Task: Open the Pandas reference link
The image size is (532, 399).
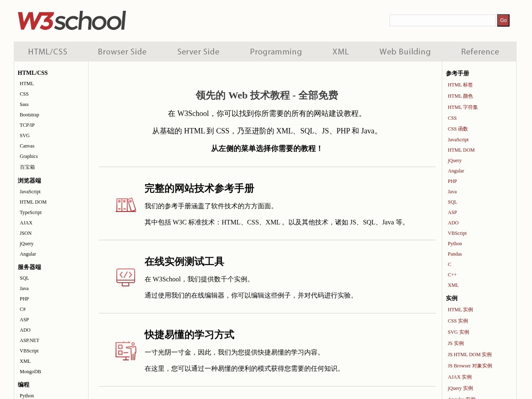Action: (455, 254)
